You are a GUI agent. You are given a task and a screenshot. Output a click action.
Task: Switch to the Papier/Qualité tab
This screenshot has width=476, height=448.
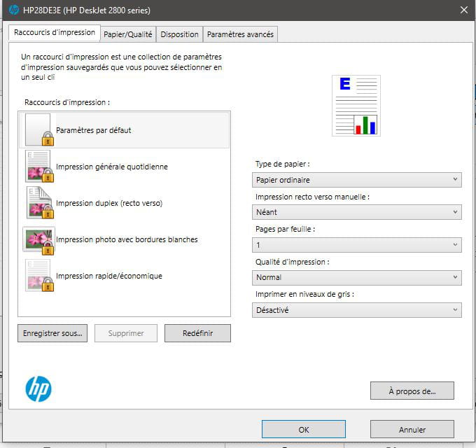(128, 34)
